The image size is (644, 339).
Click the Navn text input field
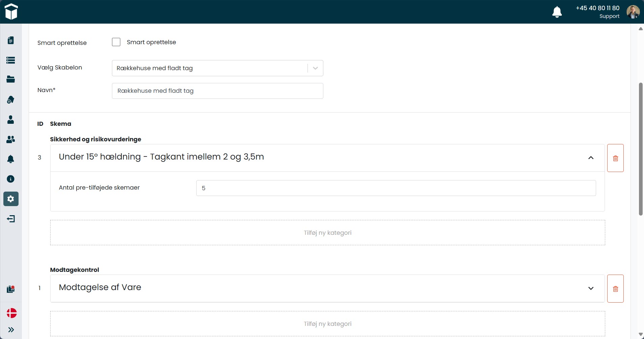click(217, 91)
